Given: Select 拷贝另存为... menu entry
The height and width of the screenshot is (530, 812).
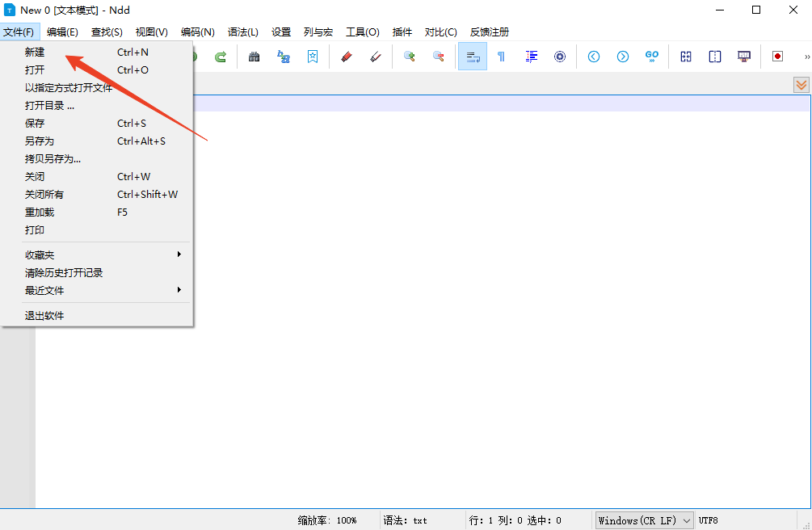Looking at the screenshot, I should [97, 159].
